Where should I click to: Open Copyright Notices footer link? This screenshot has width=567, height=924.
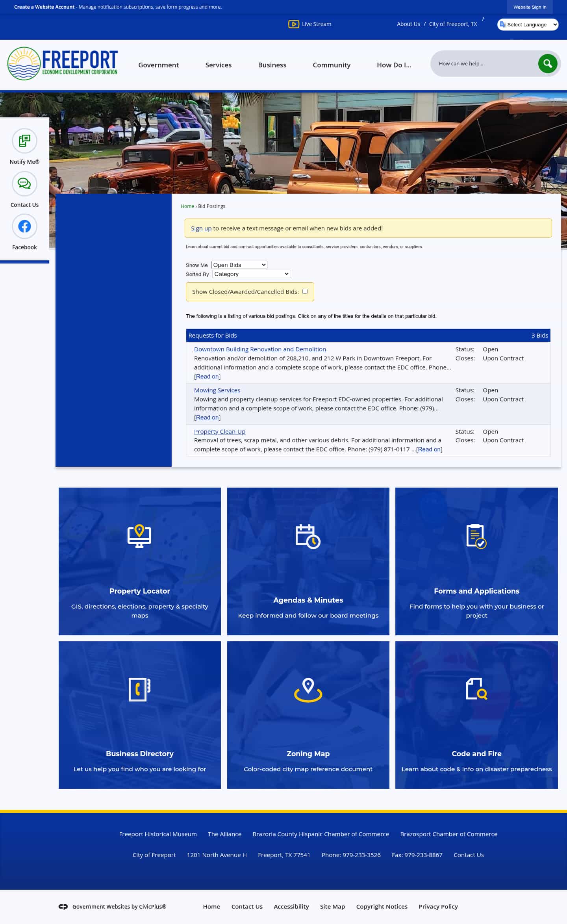382,906
